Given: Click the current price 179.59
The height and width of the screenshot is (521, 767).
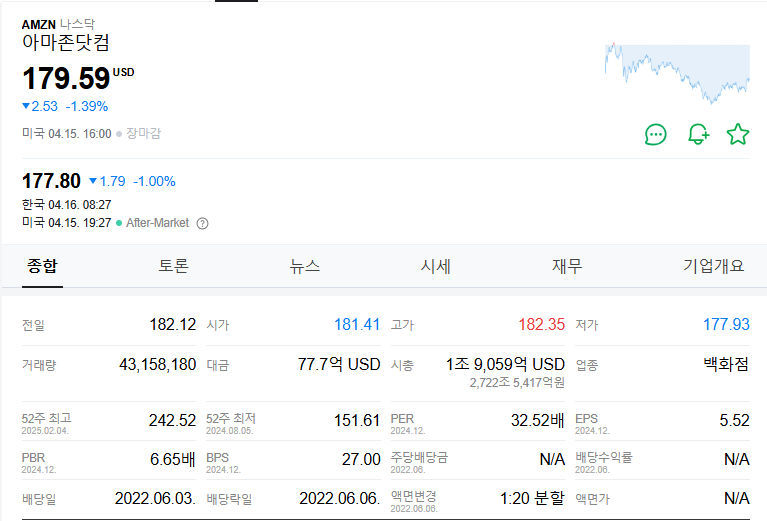Looking at the screenshot, I should pos(66,78).
